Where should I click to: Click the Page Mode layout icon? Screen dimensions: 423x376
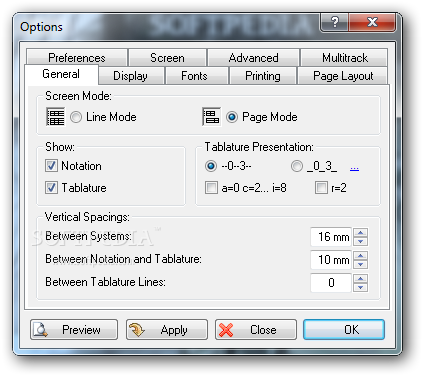[x=212, y=117]
